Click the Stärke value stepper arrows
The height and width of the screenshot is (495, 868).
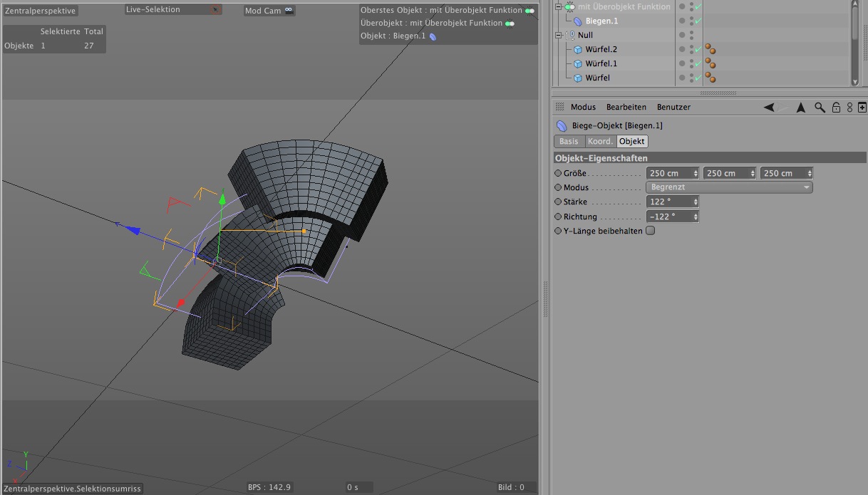[696, 202]
